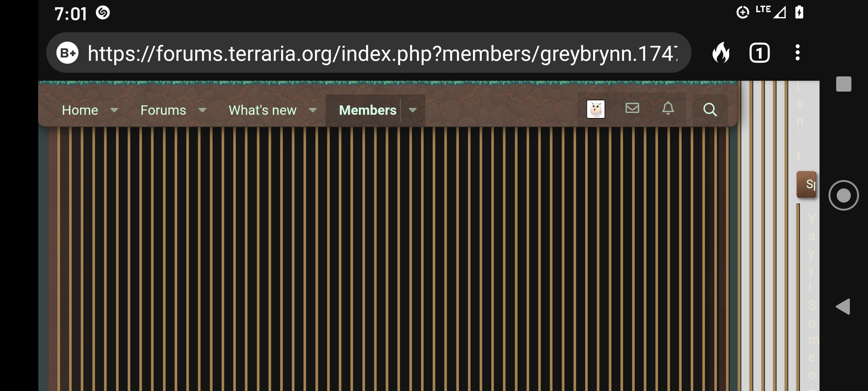Select the Members nav tab
The width and height of the screenshot is (868, 391).
pyautogui.click(x=367, y=110)
